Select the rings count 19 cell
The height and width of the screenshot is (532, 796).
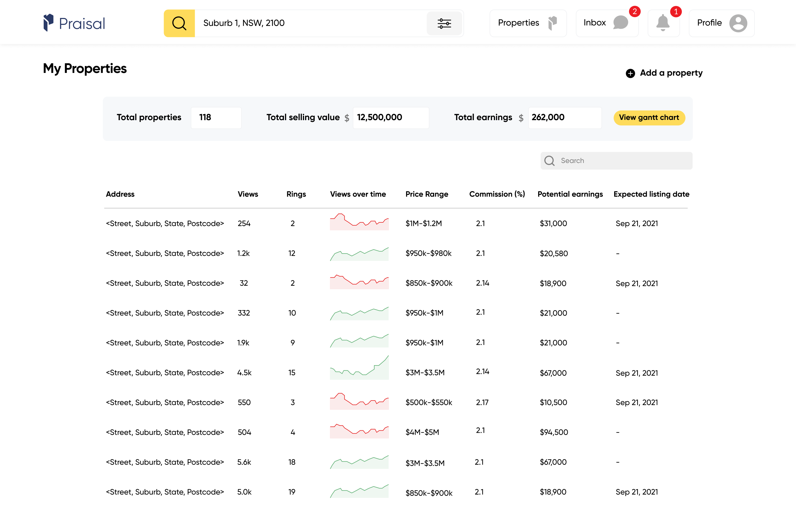pos(292,492)
